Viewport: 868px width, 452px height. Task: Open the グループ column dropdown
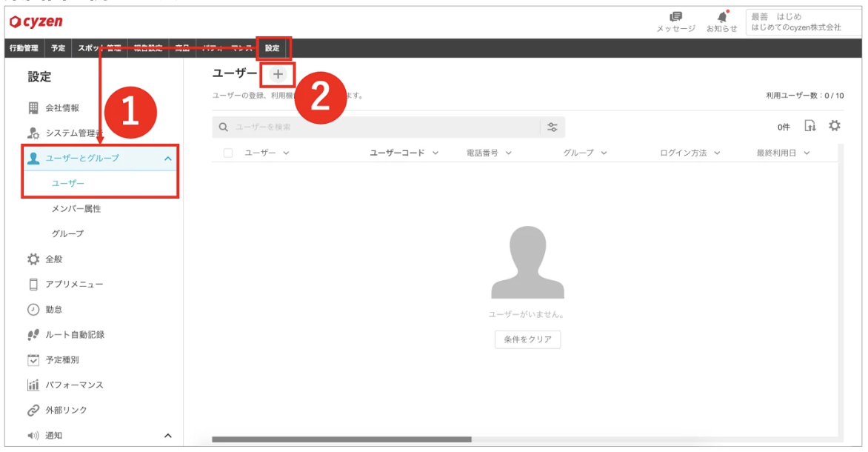pos(604,153)
